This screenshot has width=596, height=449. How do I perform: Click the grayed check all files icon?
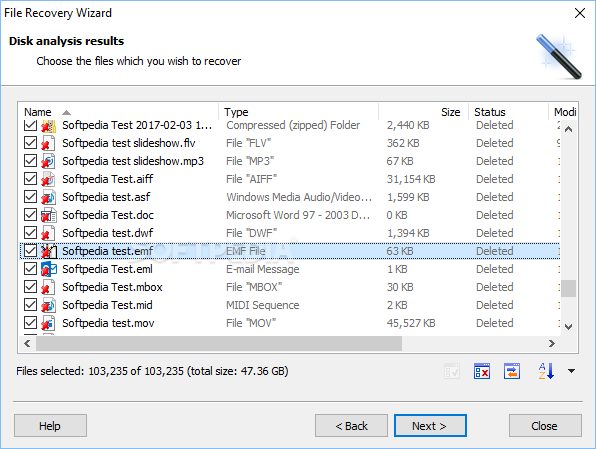pos(452,371)
